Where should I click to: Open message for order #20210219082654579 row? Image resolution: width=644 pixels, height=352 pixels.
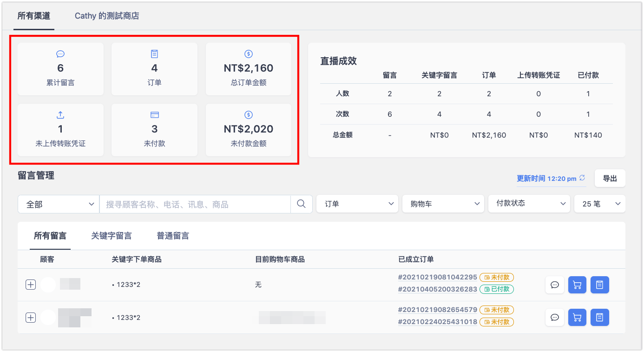554,318
